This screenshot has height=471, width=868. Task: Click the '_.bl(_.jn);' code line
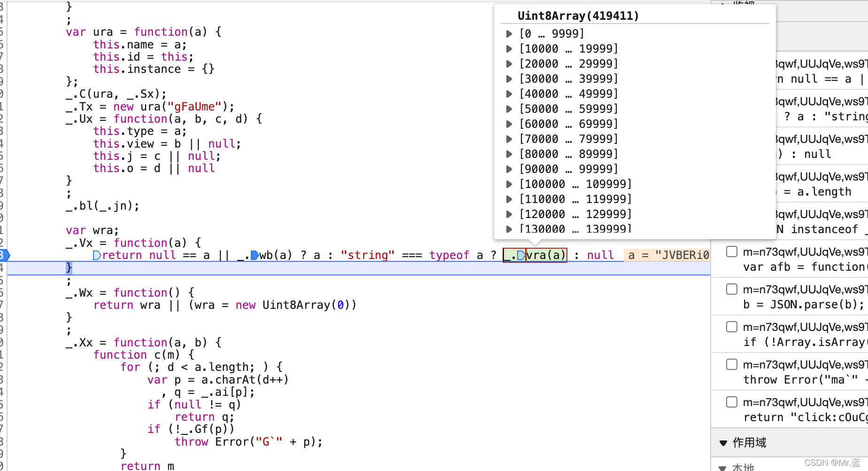click(102, 206)
